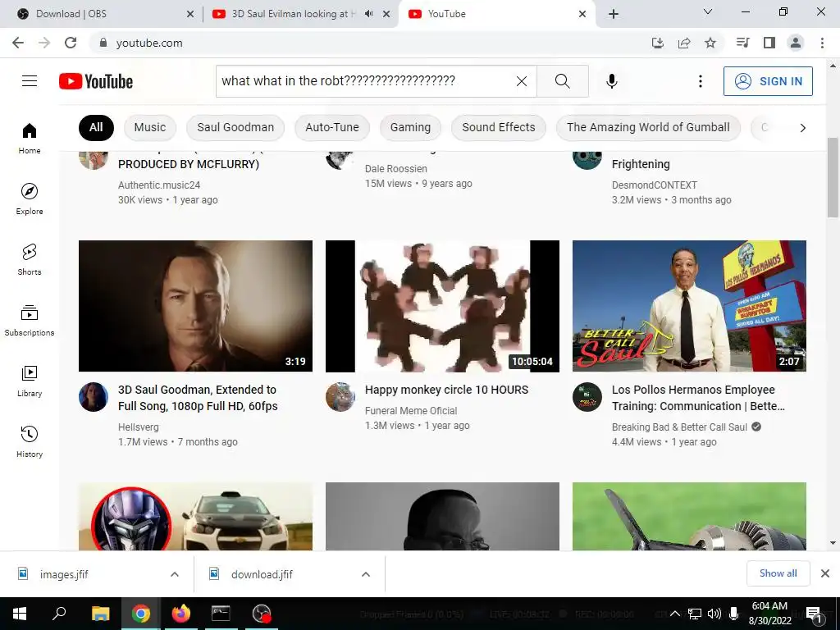
Task: Open History in the sidebar
Action: click(x=30, y=441)
